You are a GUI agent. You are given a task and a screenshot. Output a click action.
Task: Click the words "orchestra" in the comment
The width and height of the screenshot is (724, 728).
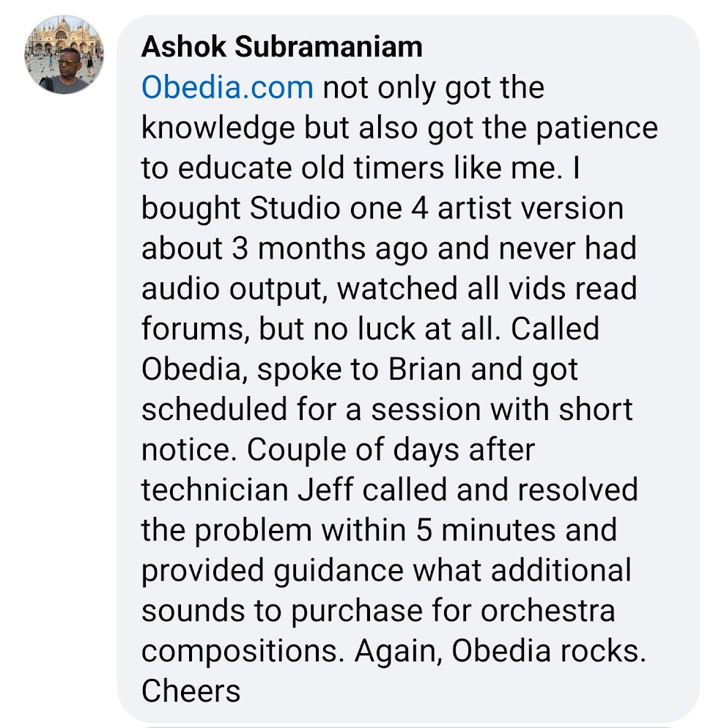click(x=547, y=611)
